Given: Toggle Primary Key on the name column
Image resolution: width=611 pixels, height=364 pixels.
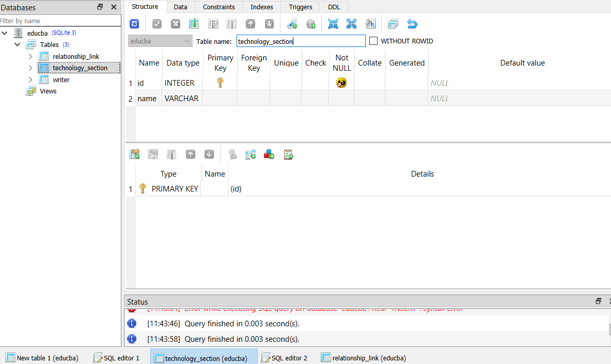Looking at the screenshot, I should (220, 98).
